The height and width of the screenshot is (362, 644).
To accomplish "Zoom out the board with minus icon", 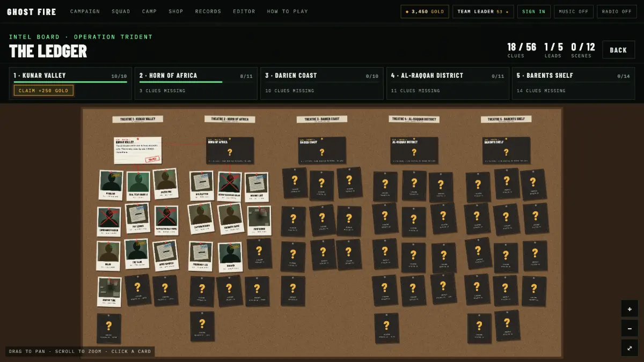I will tap(630, 328).
